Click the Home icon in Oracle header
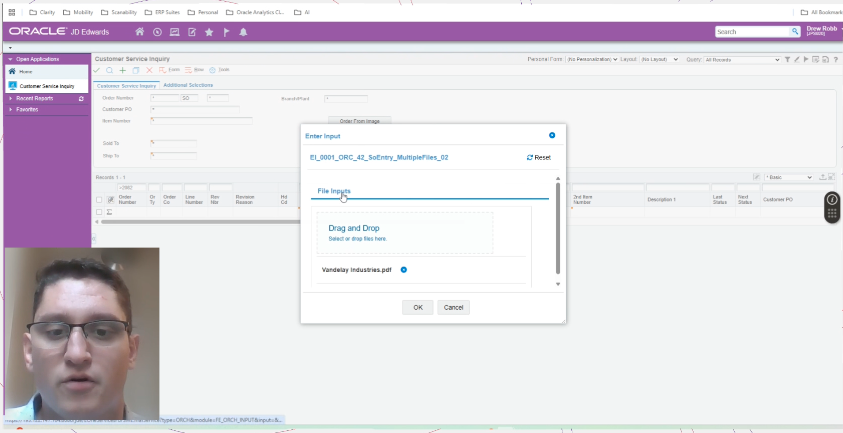843x433 pixels. click(140, 32)
